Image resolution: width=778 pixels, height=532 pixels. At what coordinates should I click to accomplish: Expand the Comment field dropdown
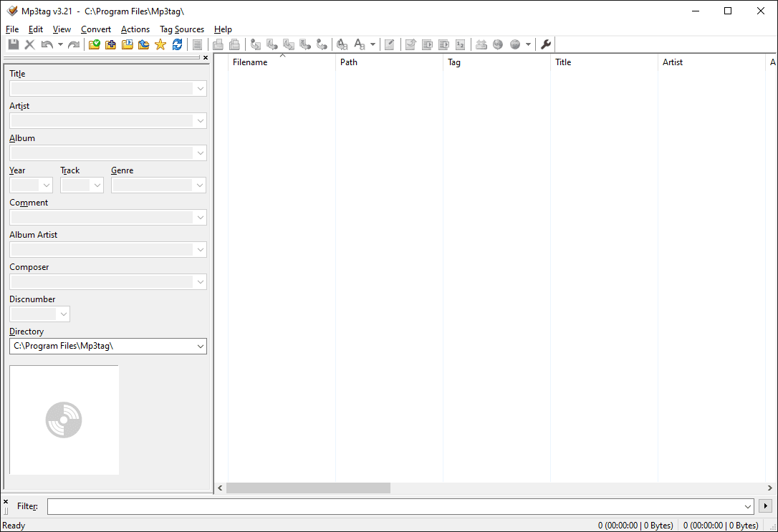pos(200,218)
